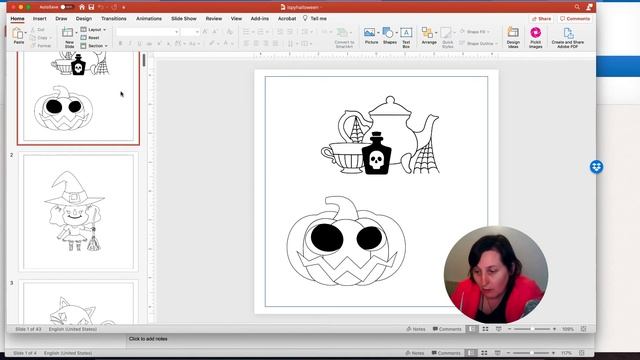Click the New Slide icon
640x360 pixels.
click(x=68, y=32)
